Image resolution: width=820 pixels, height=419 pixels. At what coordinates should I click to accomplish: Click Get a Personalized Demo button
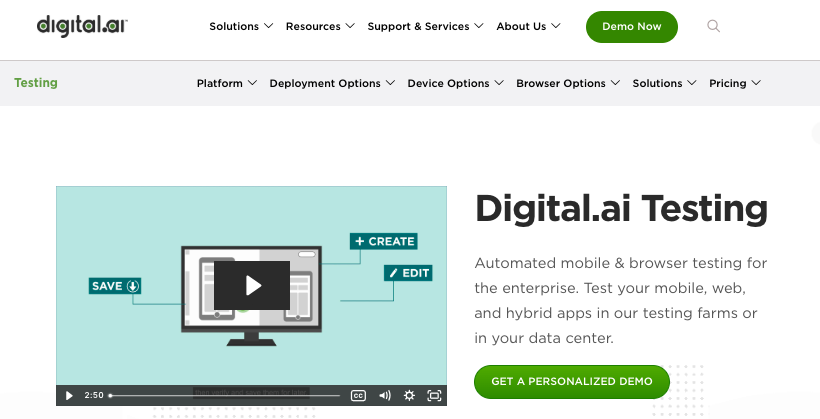point(572,382)
